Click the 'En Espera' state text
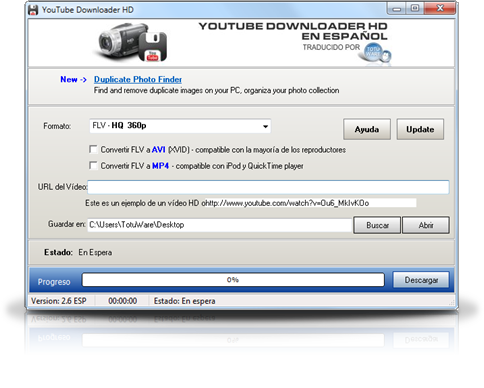484x388 pixels. pos(95,252)
